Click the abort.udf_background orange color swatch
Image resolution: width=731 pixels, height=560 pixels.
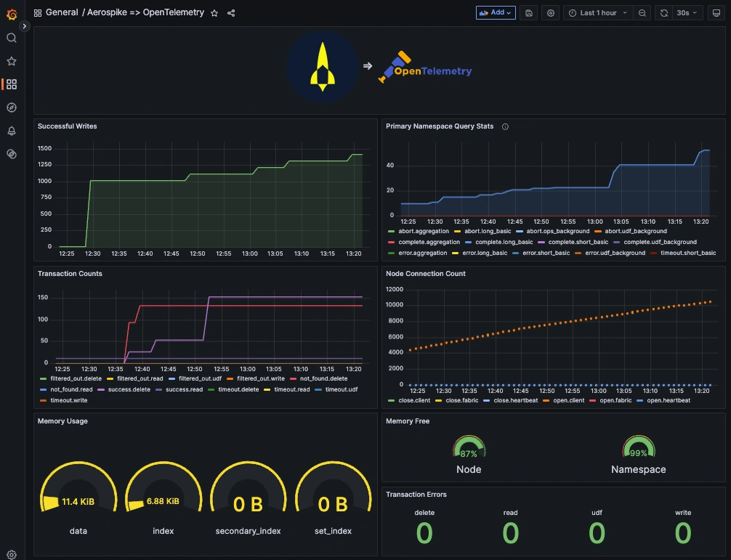(x=598, y=231)
